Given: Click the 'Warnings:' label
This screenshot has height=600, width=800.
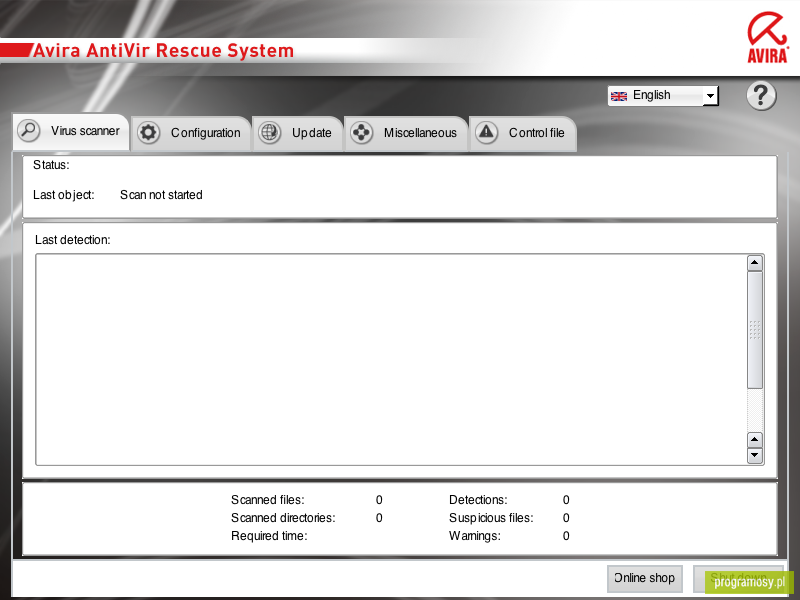Looking at the screenshot, I should click(474, 536).
